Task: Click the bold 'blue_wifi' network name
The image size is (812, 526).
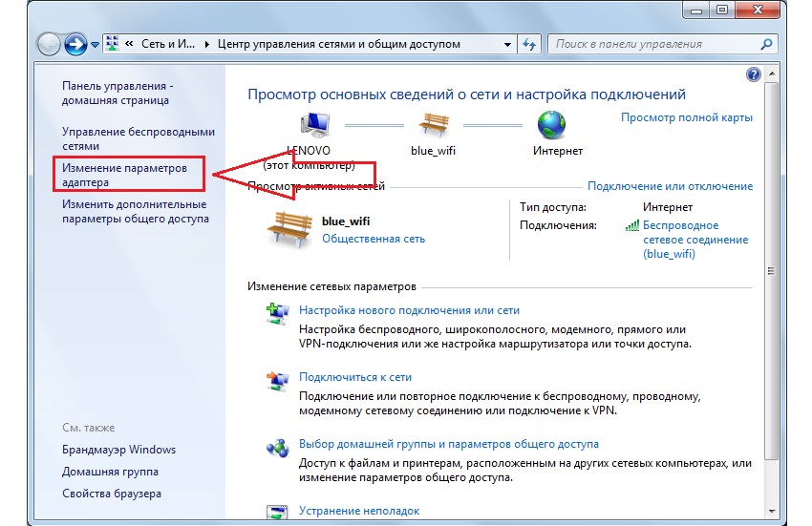Action: coord(346,221)
